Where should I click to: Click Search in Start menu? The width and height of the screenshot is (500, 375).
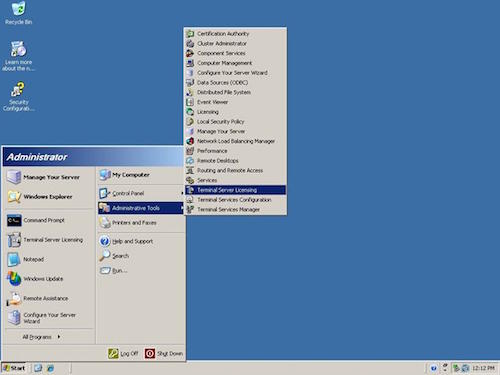(141, 256)
